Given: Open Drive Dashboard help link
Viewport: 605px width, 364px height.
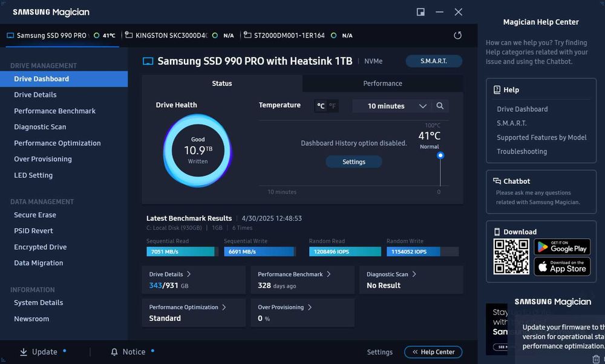Looking at the screenshot, I should (x=522, y=109).
